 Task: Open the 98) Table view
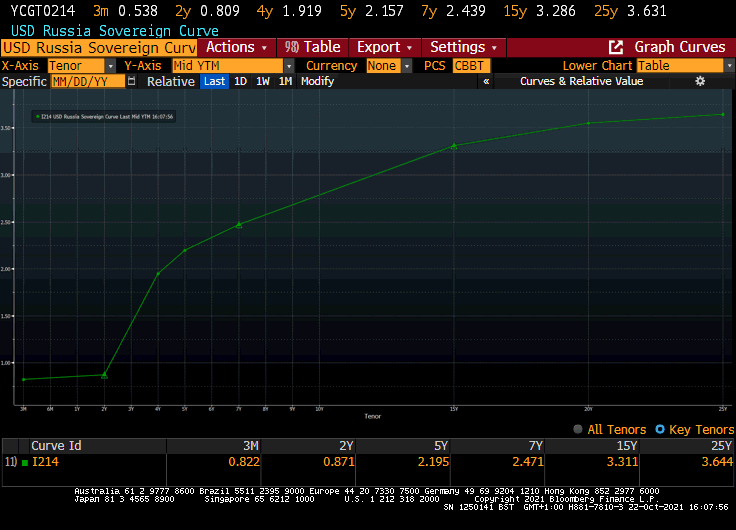[312, 47]
